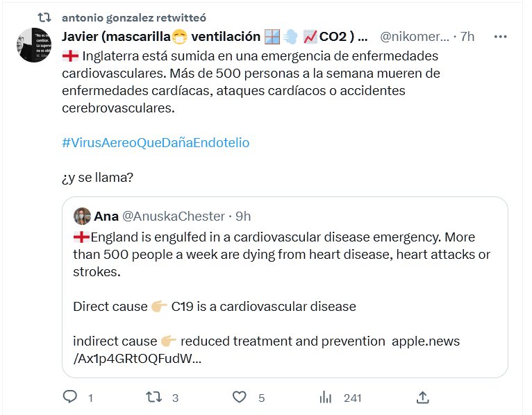Click the name Ana in quoted tweet
Image resolution: width=532 pixels, height=415 pixels.
click(x=106, y=216)
